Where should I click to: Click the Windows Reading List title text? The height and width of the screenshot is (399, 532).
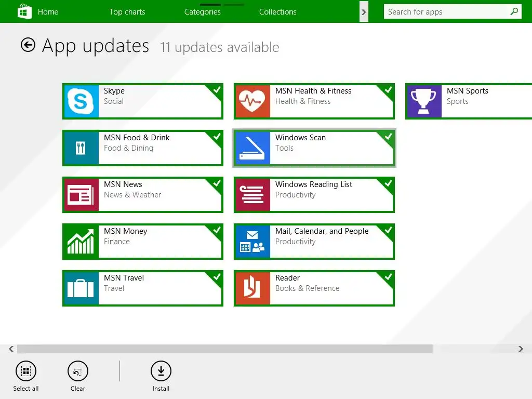coord(314,184)
